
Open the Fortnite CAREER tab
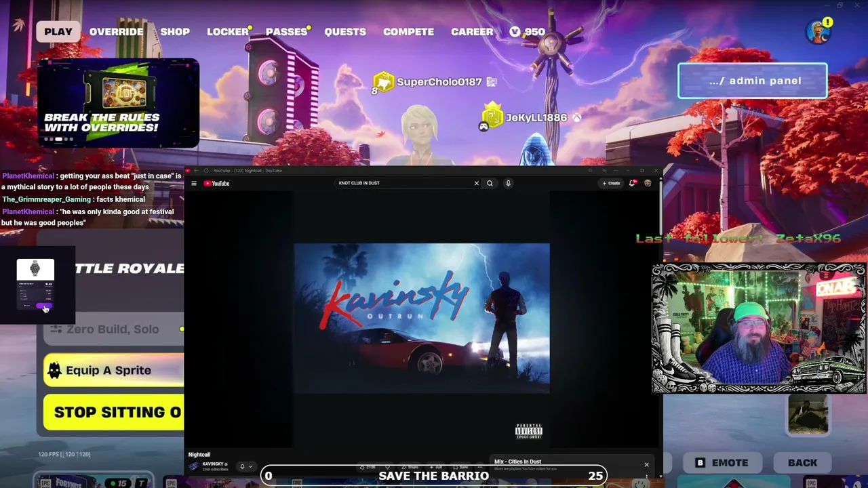(472, 31)
